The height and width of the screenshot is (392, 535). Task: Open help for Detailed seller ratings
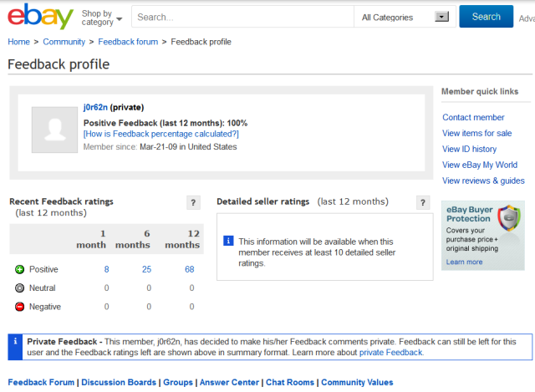pyautogui.click(x=425, y=202)
